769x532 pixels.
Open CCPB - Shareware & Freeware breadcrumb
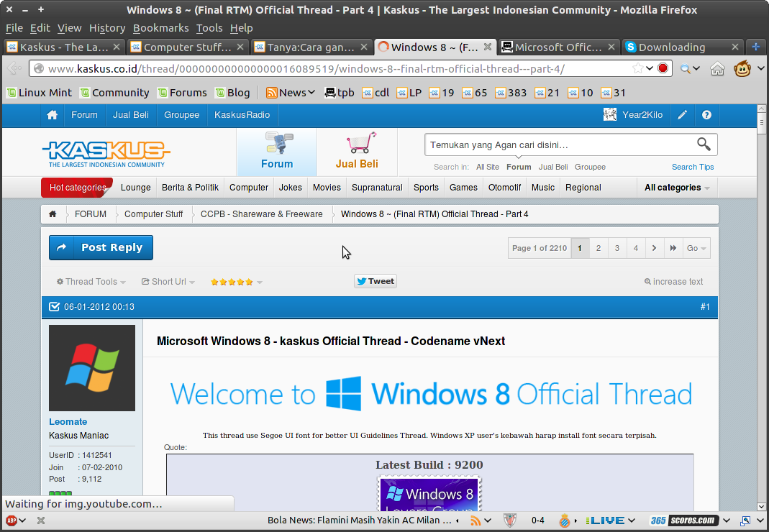point(261,214)
